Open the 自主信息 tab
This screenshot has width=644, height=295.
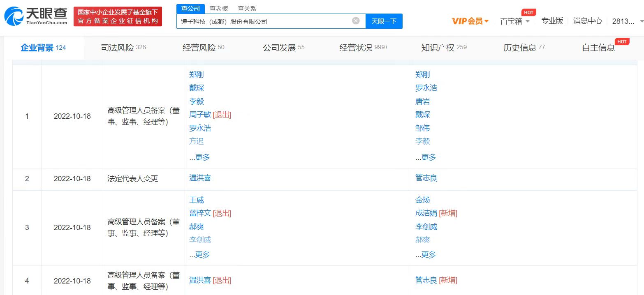coord(598,48)
